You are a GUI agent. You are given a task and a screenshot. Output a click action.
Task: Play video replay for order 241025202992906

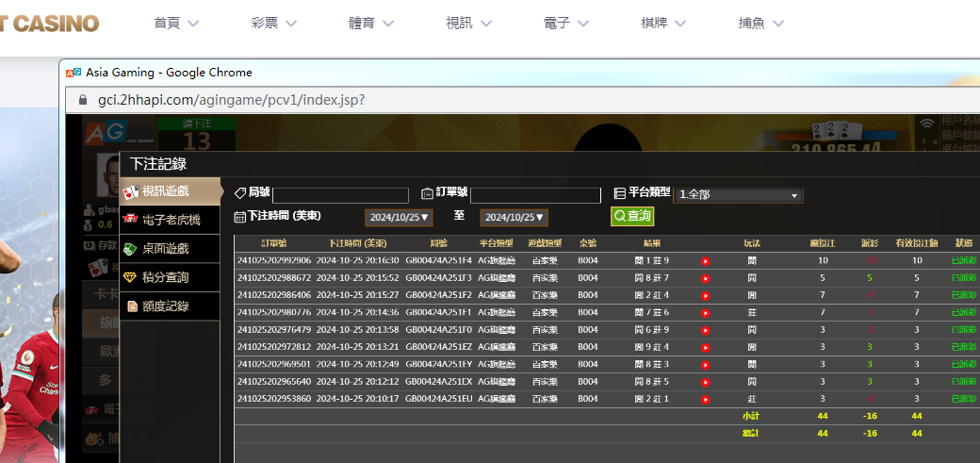click(705, 261)
